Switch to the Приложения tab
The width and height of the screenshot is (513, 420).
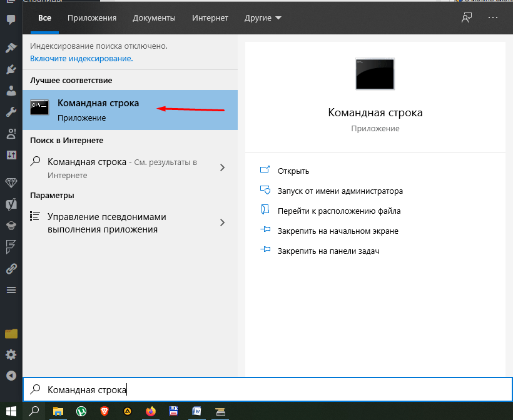(x=92, y=18)
